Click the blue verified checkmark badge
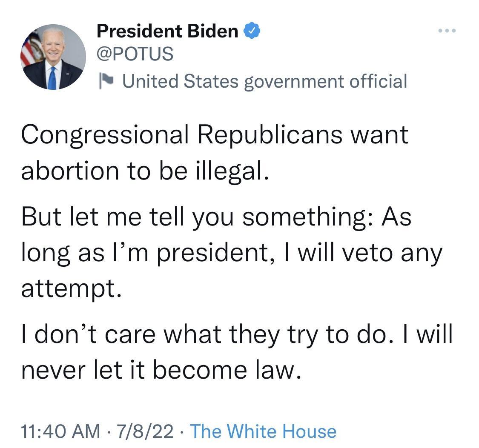The height and width of the screenshot is (448, 479). point(251,29)
